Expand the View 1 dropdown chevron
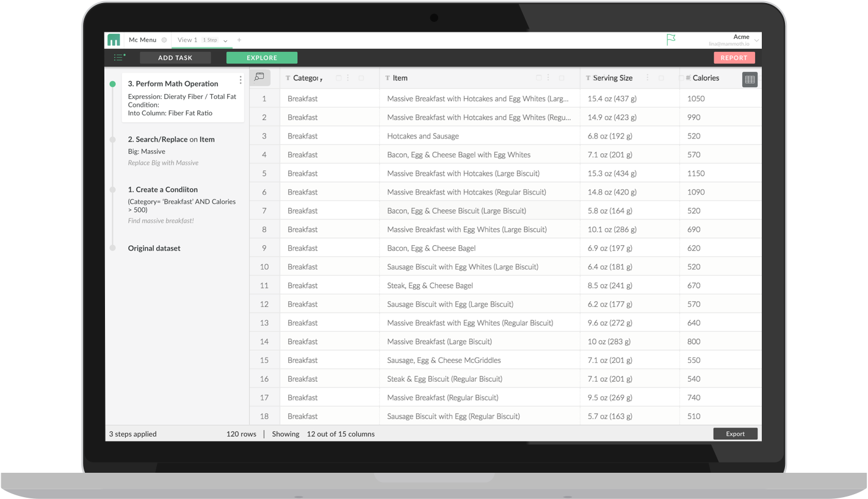The height and width of the screenshot is (499, 868). pyautogui.click(x=225, y=40)
